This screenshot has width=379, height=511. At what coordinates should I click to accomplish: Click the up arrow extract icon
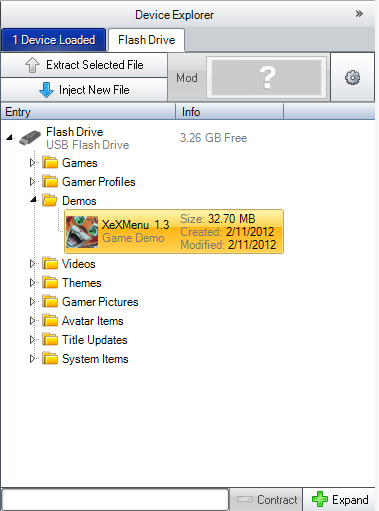coord(32,65)
